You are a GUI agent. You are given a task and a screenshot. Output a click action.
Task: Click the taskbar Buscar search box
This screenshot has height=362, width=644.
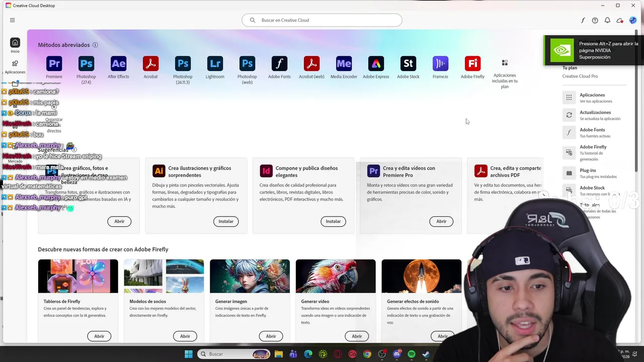point(233,354)
